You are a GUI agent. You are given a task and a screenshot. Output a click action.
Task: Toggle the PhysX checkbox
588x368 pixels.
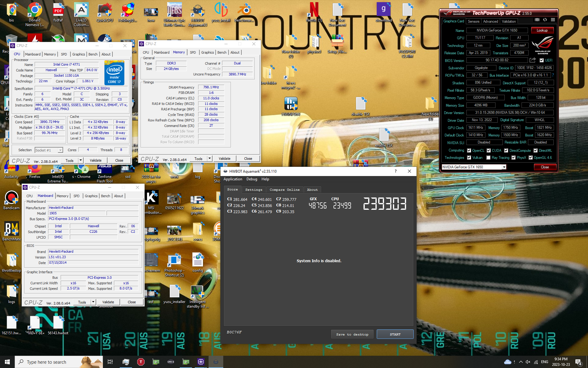click(x=514, y=158)
